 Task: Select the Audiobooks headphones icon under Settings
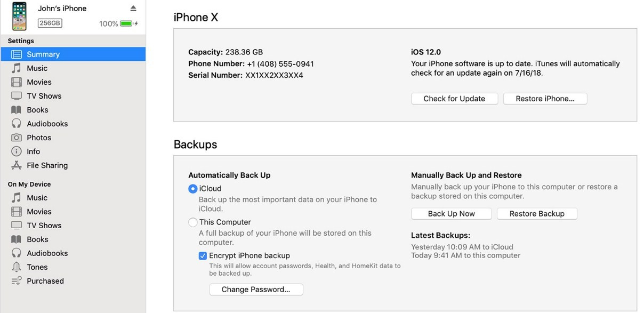(17, 124)
